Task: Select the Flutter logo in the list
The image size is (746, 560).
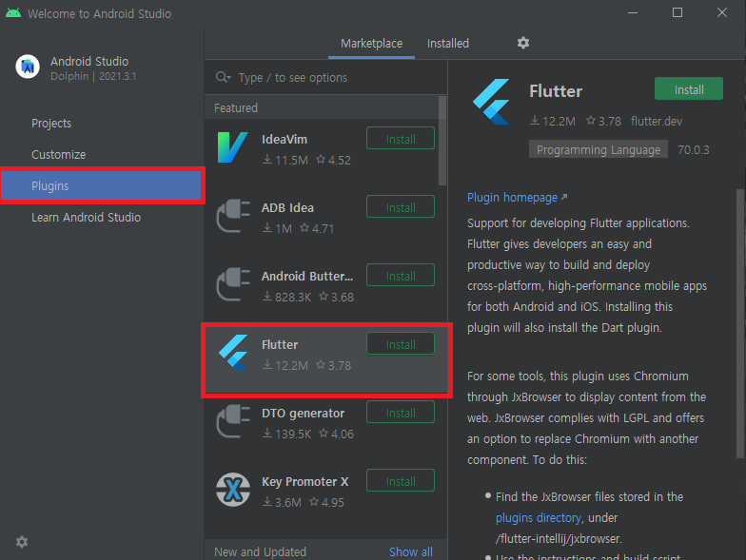Action: click(233, 353)
